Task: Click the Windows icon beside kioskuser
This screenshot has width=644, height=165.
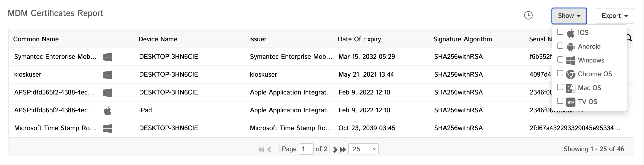Action: coord(107,75)
